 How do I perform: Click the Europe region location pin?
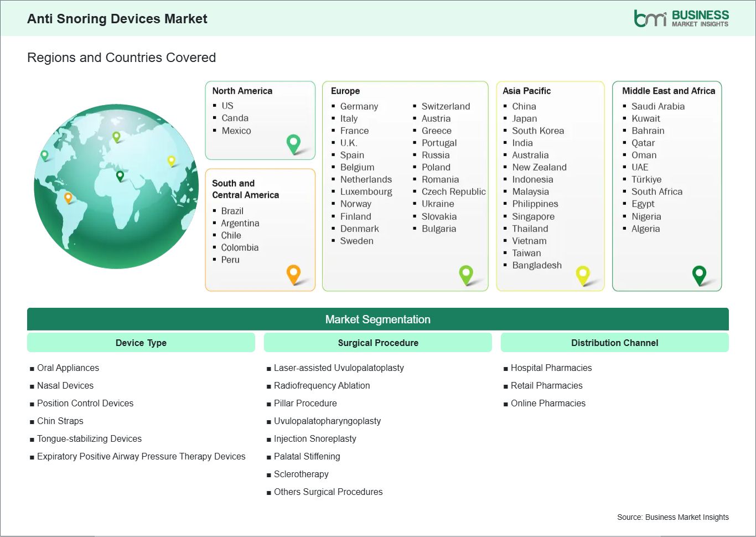click(x=465, y=273)
